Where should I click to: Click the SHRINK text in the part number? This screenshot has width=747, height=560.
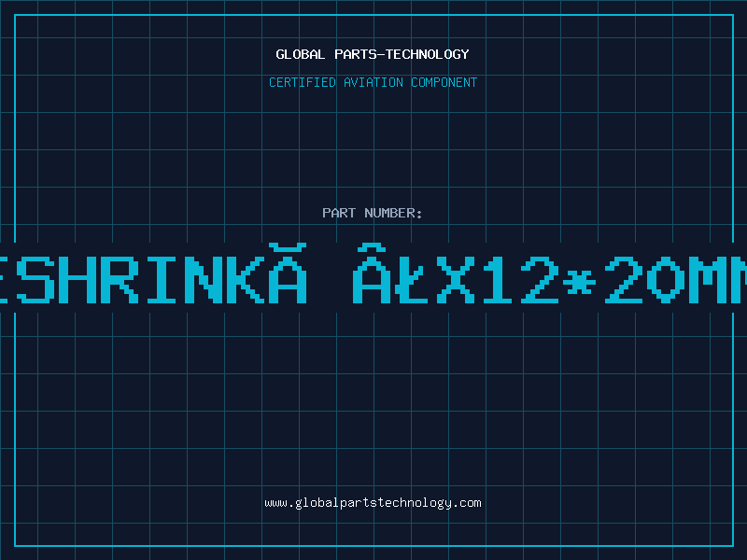click(141, 279)
